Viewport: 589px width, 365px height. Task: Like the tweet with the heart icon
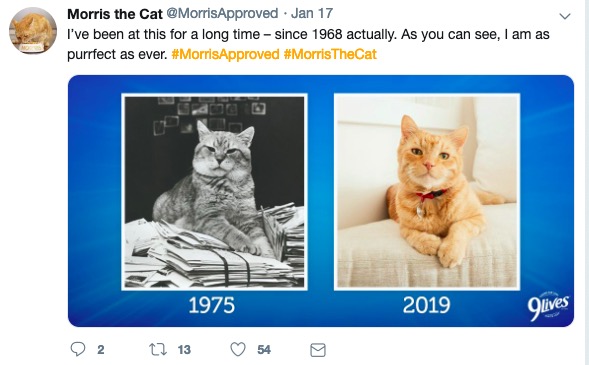238,349
